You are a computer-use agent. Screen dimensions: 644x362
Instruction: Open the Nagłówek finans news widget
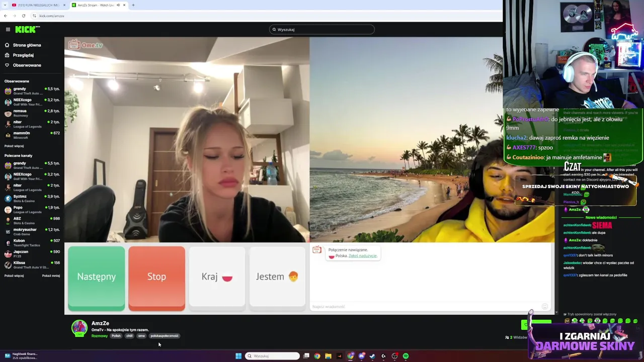pos(20,356)
